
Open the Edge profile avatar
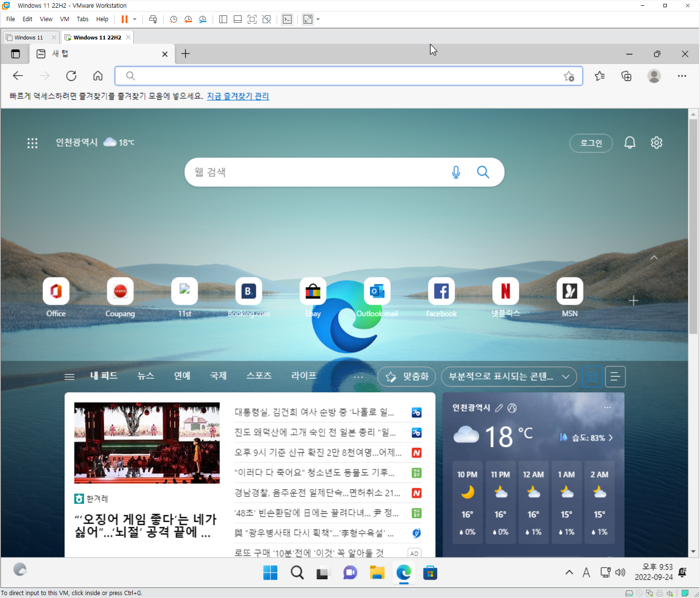[x=654, y=76]
